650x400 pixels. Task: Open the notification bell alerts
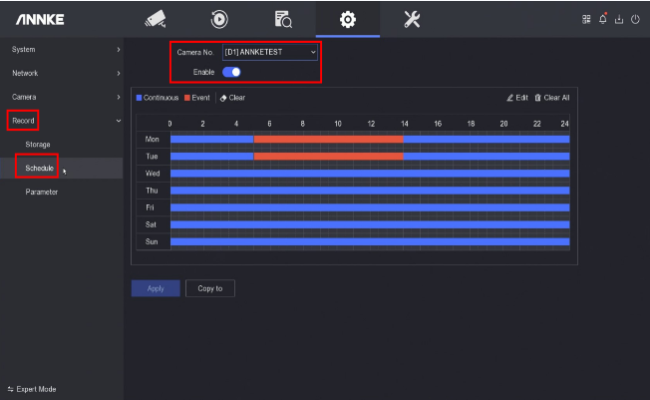tap(606, 19)
